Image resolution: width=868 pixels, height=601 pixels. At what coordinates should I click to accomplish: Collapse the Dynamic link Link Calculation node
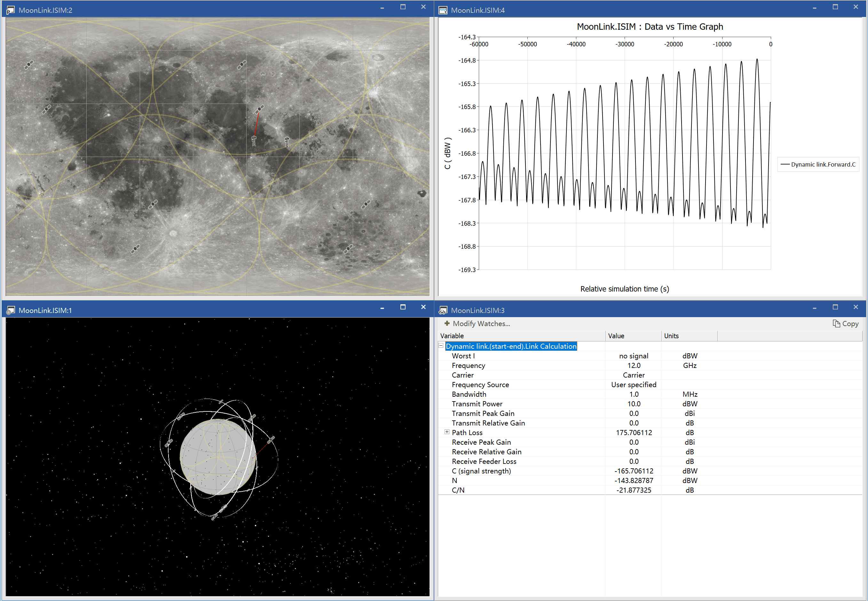pyautogui.click(x=441, y=346)
